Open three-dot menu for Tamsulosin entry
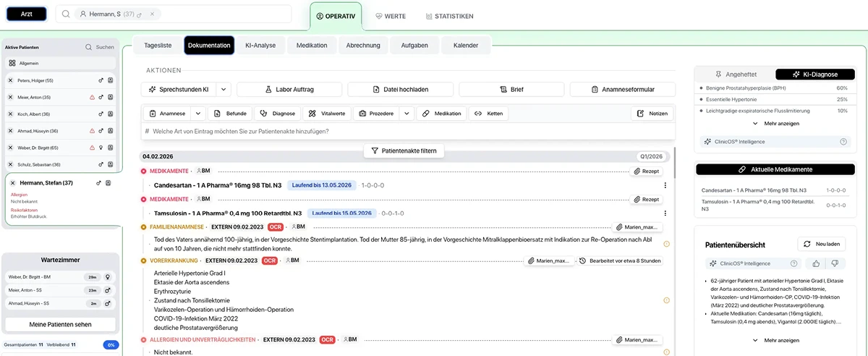Image resolution: width=868 pixels, height=356 pixels. click(x=665, y=213)
